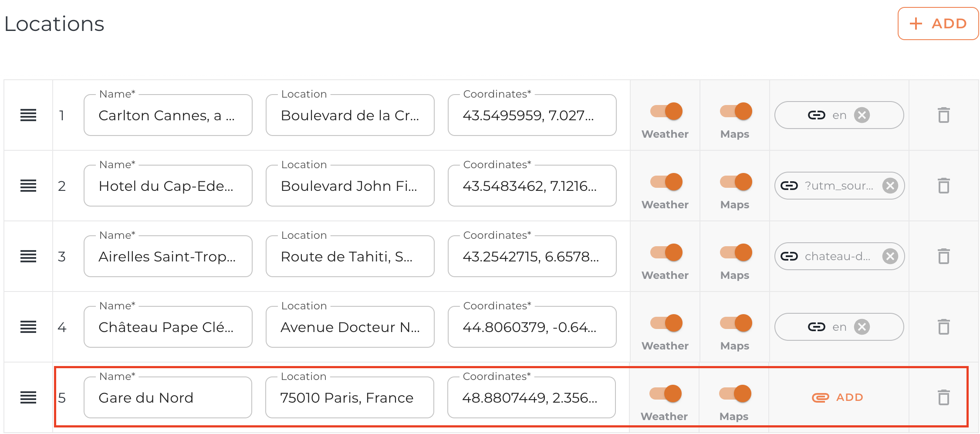Edit Coordinates field starting with 44.8060379

coord(531,327)
